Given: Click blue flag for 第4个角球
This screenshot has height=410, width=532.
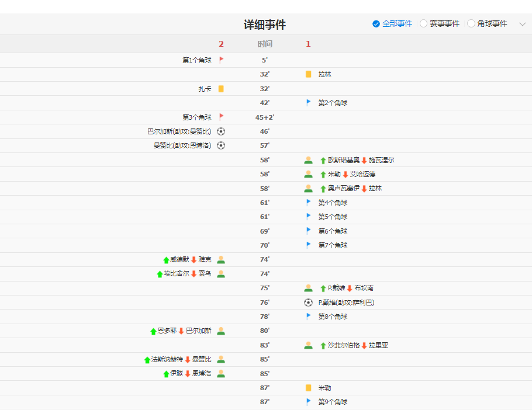Looking at the screenshot, I should pos(308,203).
